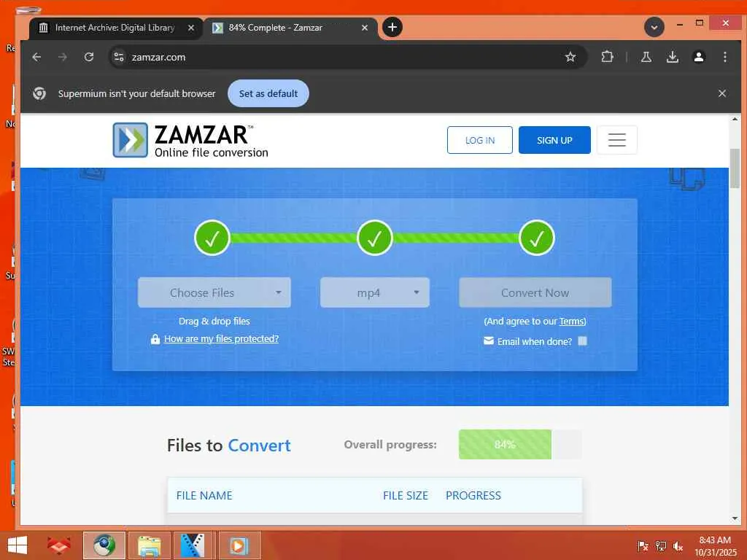
Task: Set Supermium as default browser
Action: coord(268,93)
